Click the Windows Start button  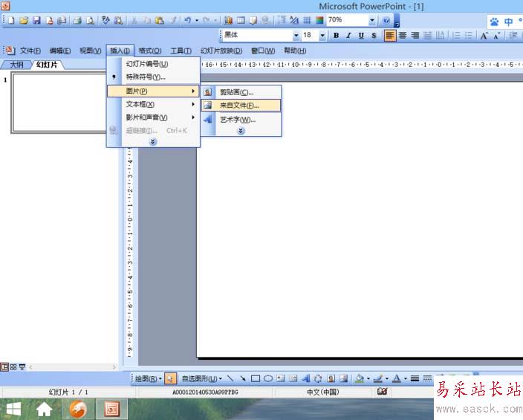point(13,409)
